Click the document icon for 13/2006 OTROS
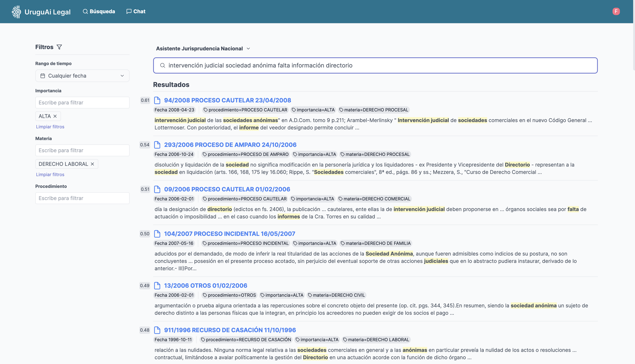 click(x=157, y=286)
